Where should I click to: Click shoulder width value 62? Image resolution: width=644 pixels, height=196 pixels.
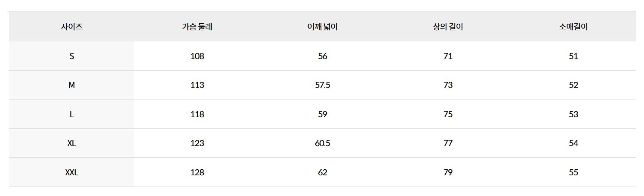click(x=323, y=173)
